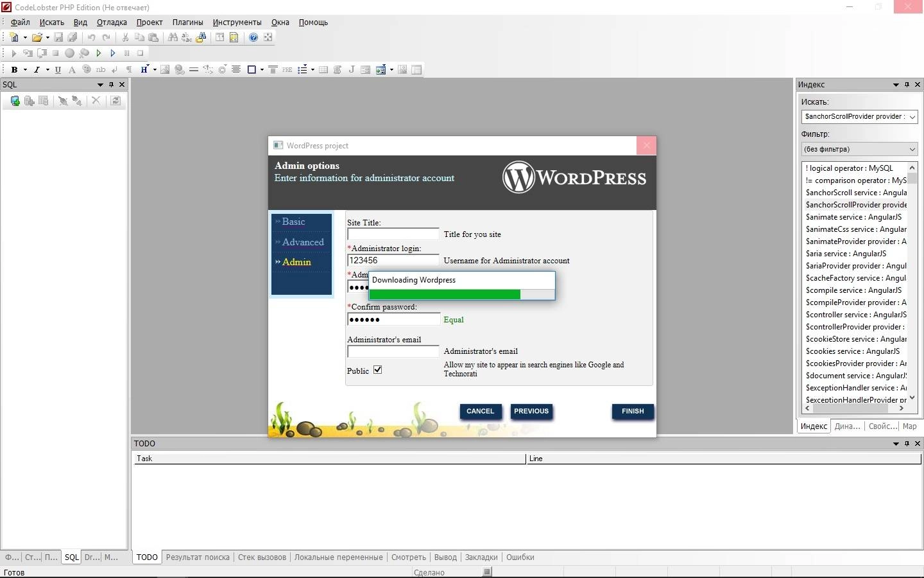Open Heading dropdown arrow

[155, 69]
